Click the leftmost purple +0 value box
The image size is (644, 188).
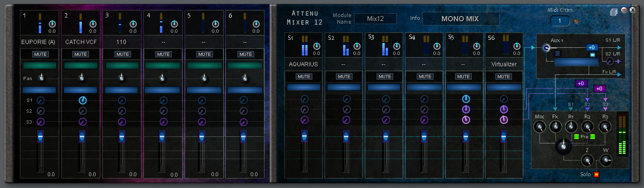click(582, 83)
